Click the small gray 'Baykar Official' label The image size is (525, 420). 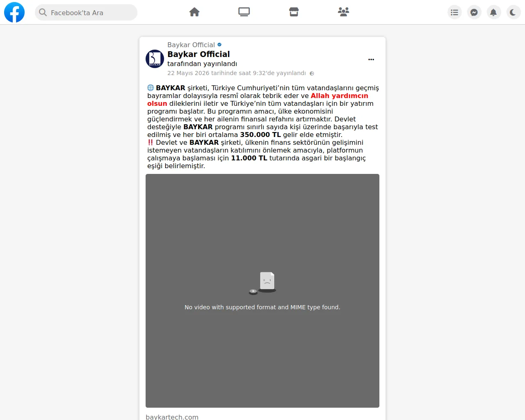click(191, 45)
